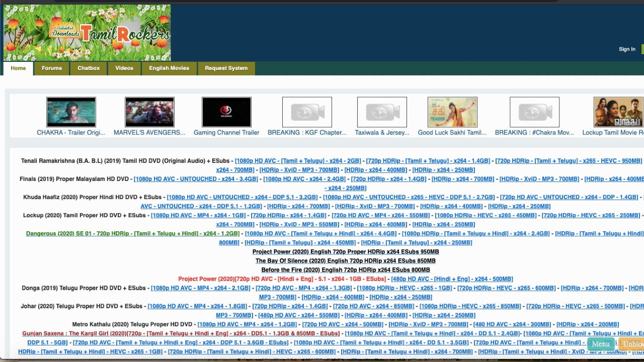644x362 pixels.
Task: Open Lockup 720p HDRip x264 1.4GB link
Action: pyautogui.click(x=289, y=215)
